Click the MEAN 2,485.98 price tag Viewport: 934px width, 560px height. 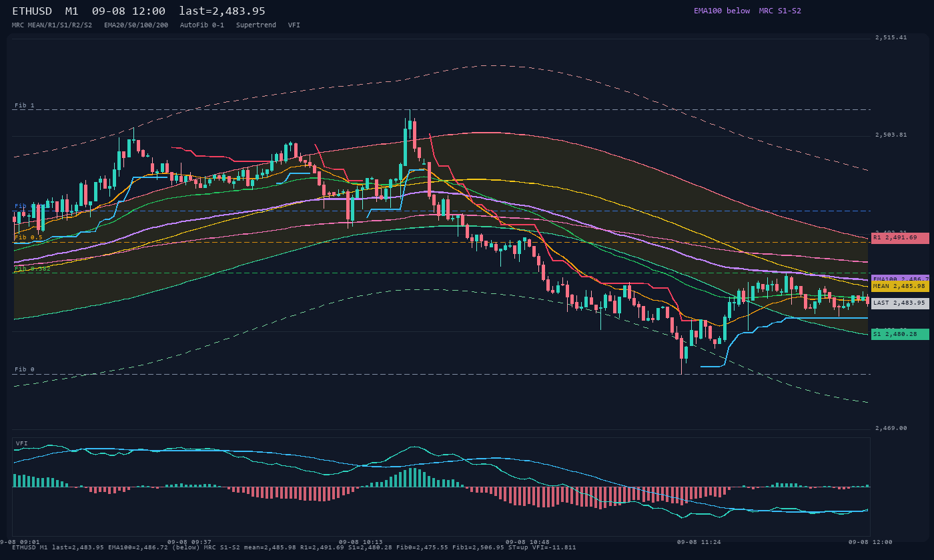tap(900, 286)
